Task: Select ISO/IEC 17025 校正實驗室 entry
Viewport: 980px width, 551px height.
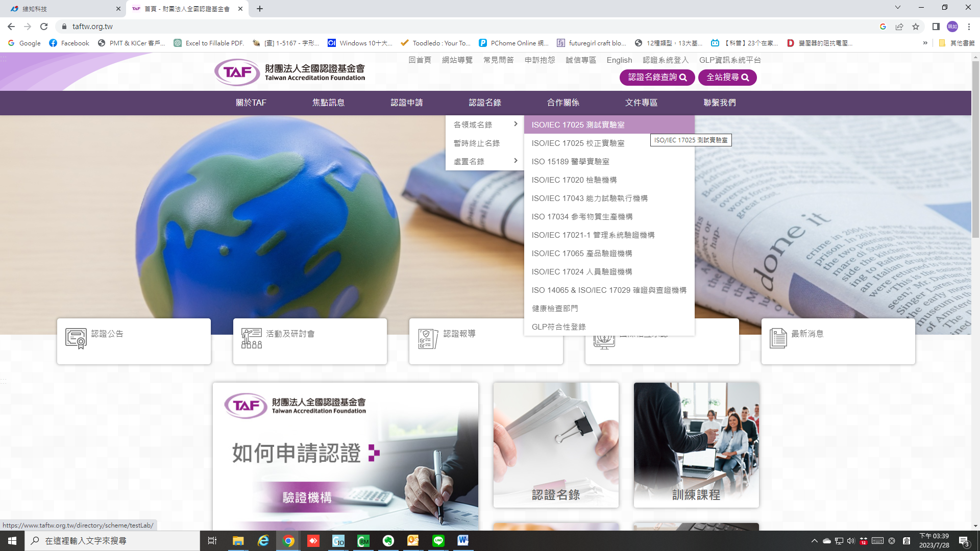Action: (609, 143)
